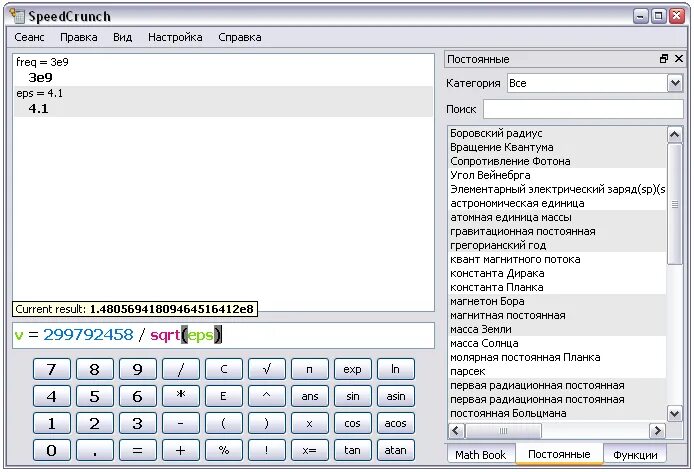694x472 pixels.
Task: Click the division key
Action: (x=180, y=369)
